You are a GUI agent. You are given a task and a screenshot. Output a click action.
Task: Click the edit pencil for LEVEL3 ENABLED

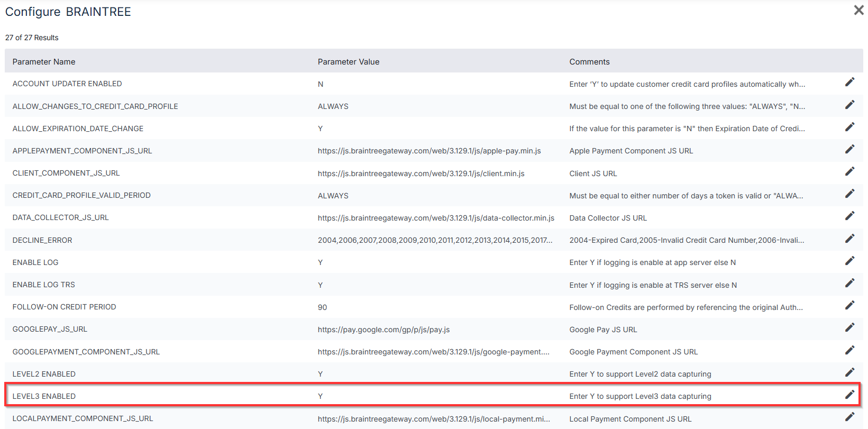coord(849,395)
